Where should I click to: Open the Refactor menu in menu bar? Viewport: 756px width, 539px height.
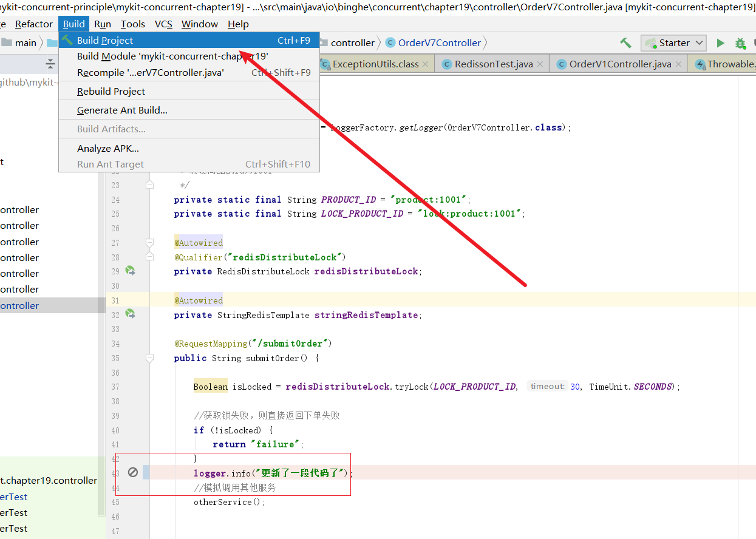click(34, 24)
